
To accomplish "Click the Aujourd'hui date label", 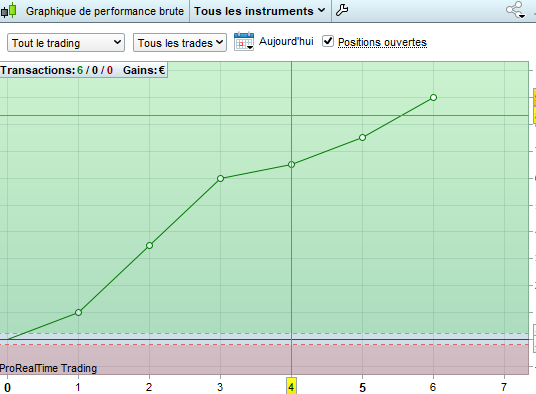I will [x=286, y=41].
